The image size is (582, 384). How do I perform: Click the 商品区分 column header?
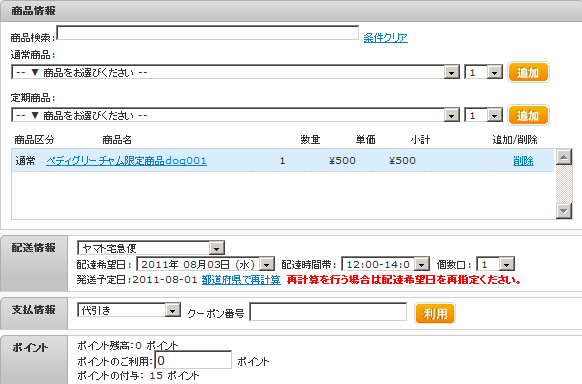(x=34, y=140)
